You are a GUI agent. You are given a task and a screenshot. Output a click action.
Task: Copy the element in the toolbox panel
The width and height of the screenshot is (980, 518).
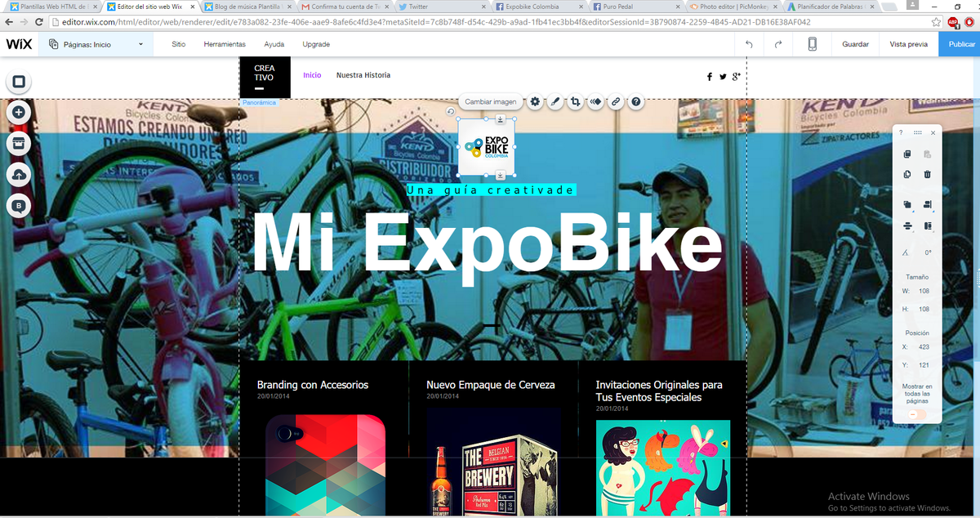[x=907, y=154]
